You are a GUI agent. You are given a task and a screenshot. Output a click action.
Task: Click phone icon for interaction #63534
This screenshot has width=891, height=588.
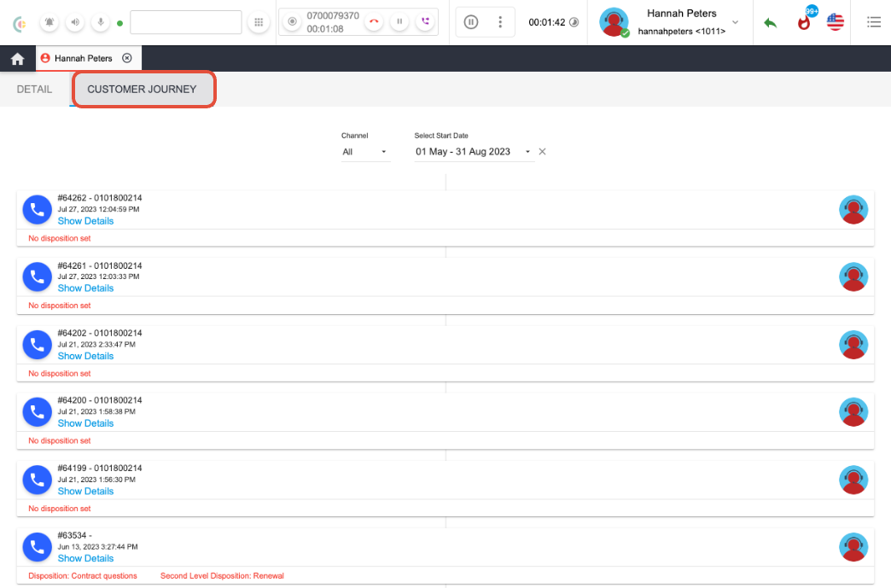tap(37, 547)
